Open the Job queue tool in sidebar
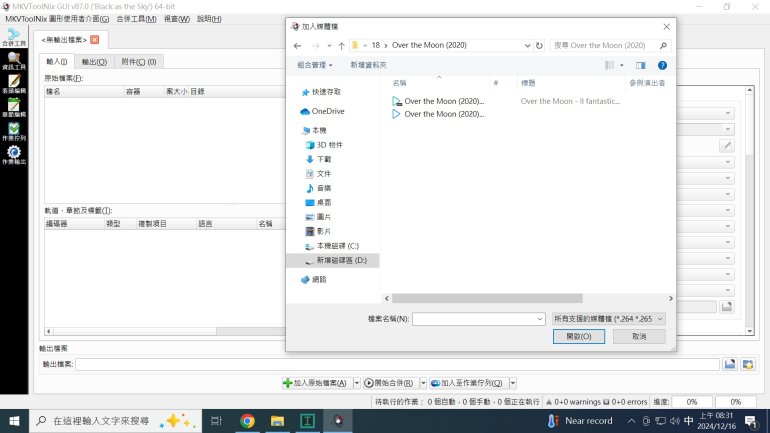770x433 pixels. coord(14,132)
